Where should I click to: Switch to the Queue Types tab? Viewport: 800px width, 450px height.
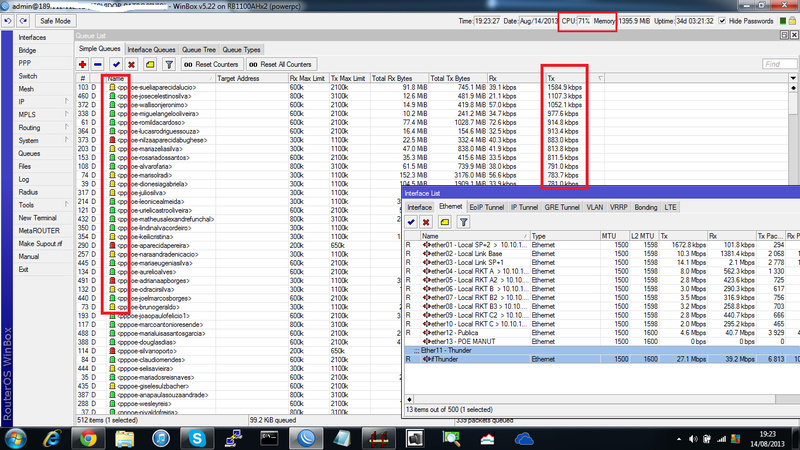(241, 49)
